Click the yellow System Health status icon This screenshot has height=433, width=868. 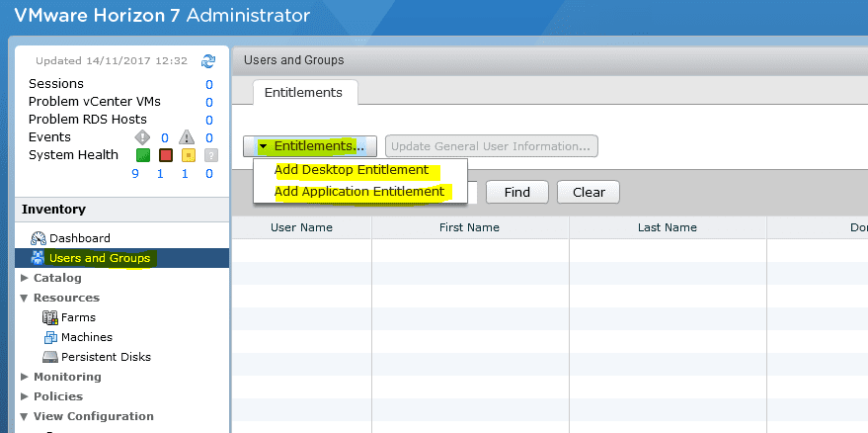point(187,155)
